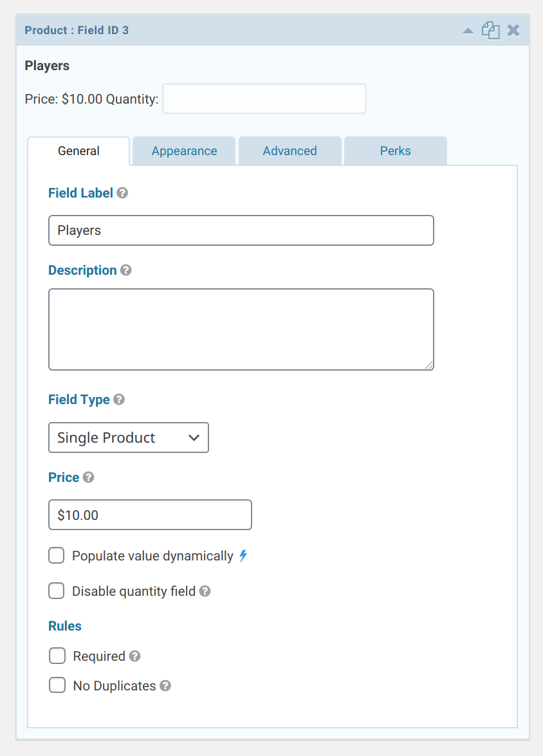Collapse field settings with the up arrow
543x756 pixels.
coord(468,31)
